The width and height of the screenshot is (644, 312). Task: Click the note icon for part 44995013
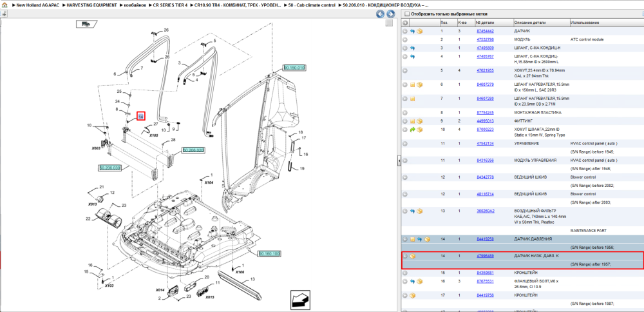click(412, 121)
